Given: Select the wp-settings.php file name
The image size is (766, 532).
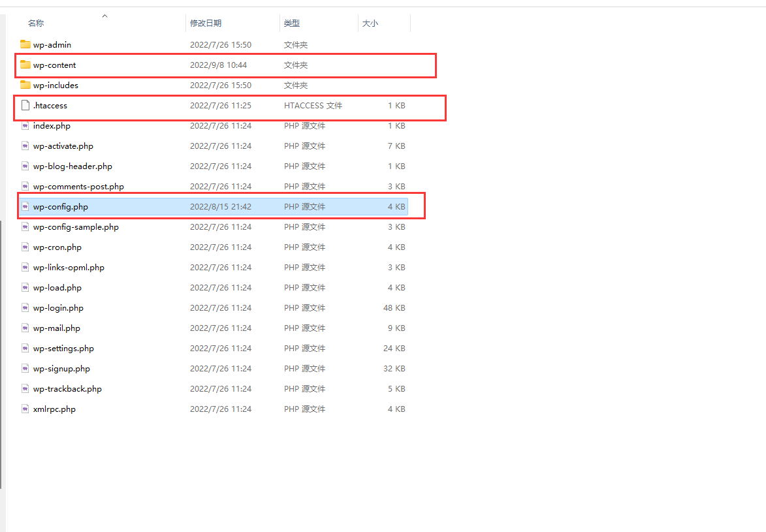Looking at the screenshot, I should pos(63,349).
